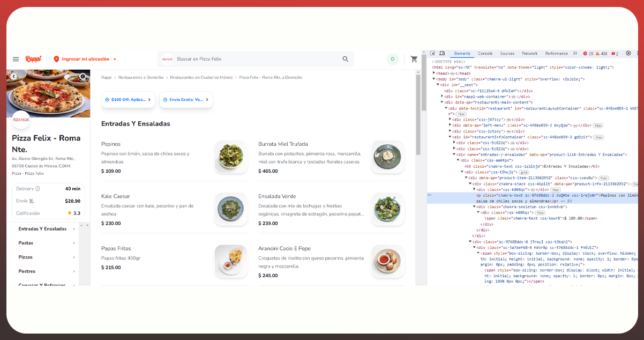Select Pizzas in the category menu

click(26, 257)
